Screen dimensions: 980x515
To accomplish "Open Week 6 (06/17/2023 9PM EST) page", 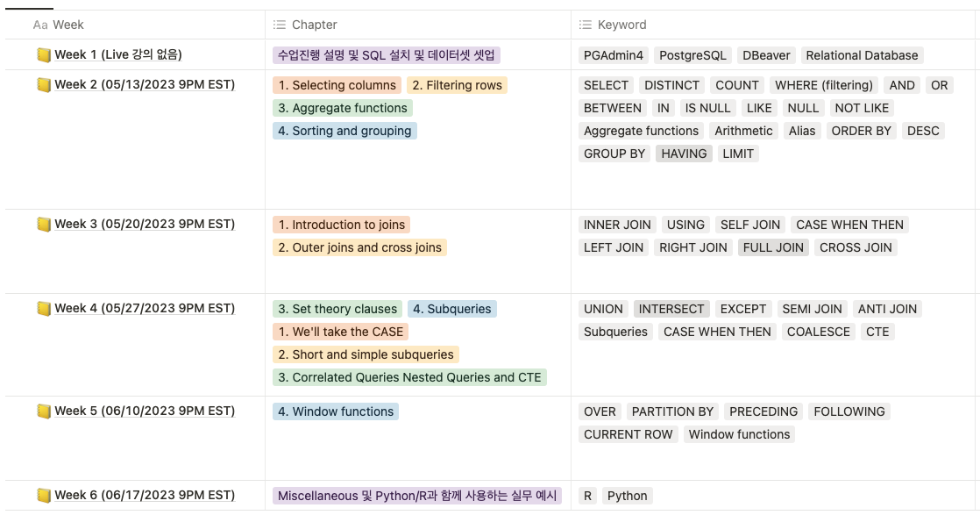I will pyautogui.click(x=145, y=495).
